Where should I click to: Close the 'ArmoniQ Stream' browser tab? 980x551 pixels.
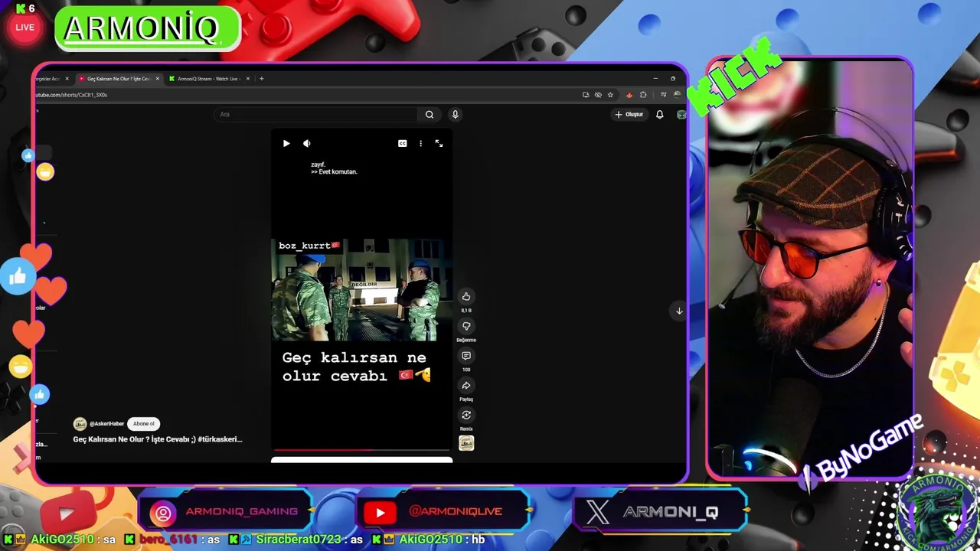click(248, 79)
